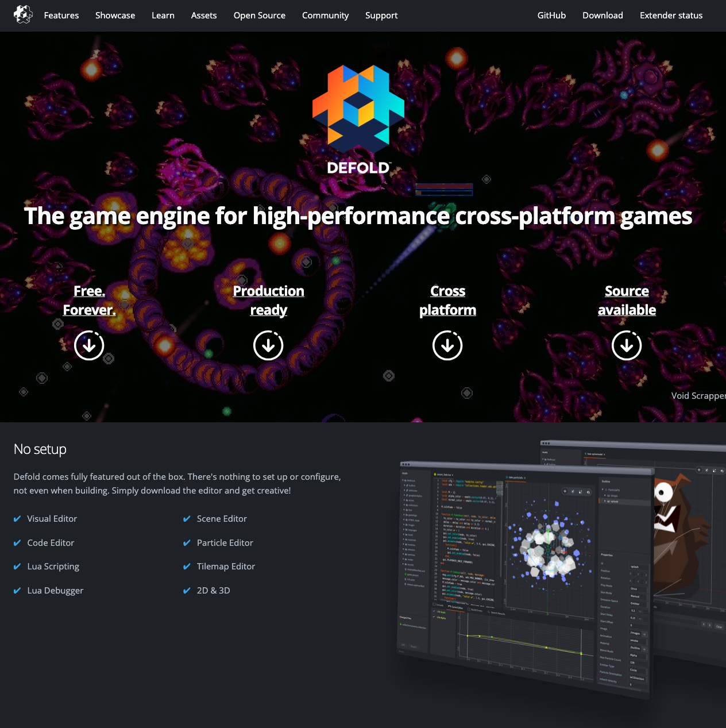The height and width of the screenshot is (728, 726).
Task: Open the Open Source page
Action: [x=259, y=16]
